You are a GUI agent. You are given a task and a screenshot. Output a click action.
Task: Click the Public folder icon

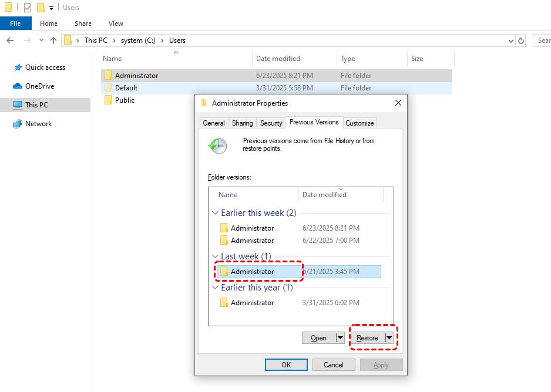tap(108, 100)
